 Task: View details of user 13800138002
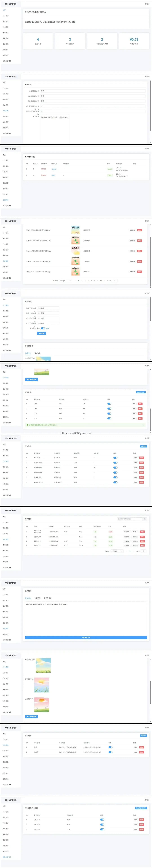coord(127,537)
